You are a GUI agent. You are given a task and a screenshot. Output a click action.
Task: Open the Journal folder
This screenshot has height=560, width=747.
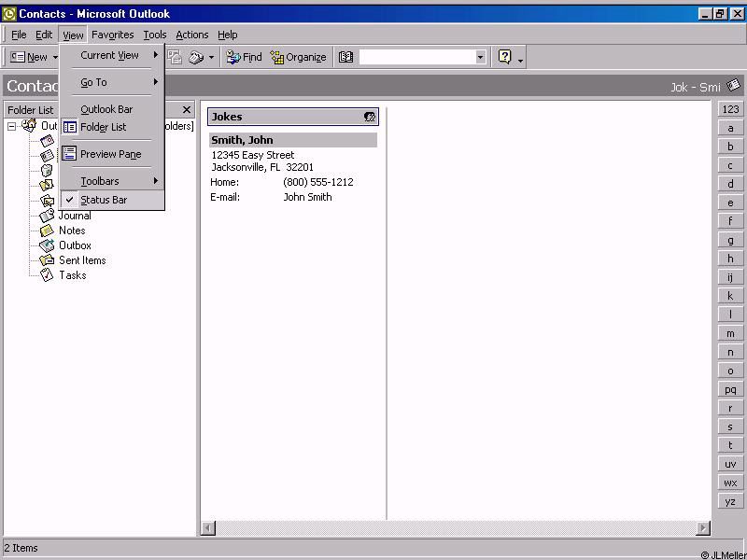[x=75, y=216]
